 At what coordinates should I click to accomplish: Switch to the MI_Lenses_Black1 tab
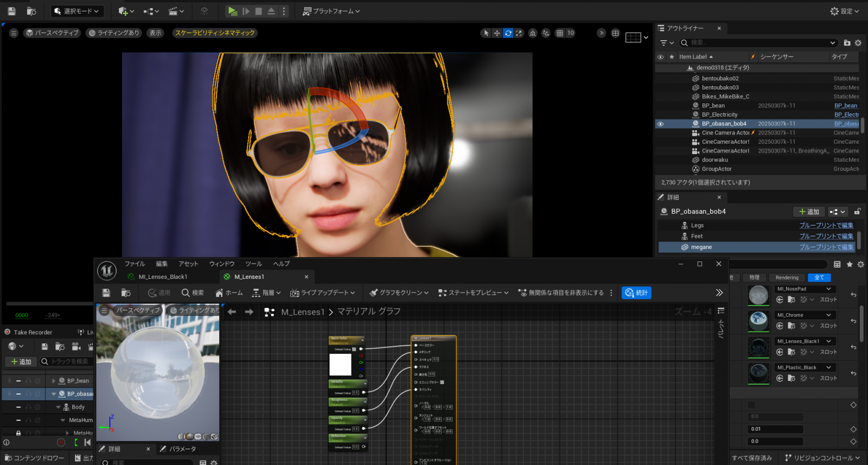click(163, 277)
